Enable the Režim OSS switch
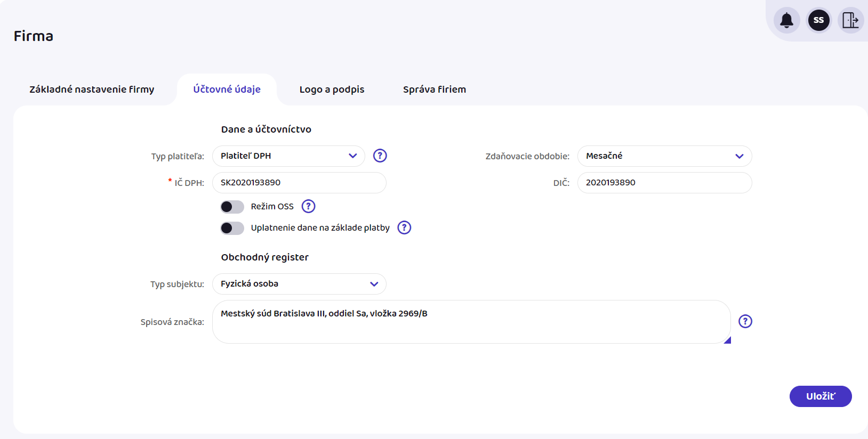Screen dimensions: 868x439 pos(232,207)
